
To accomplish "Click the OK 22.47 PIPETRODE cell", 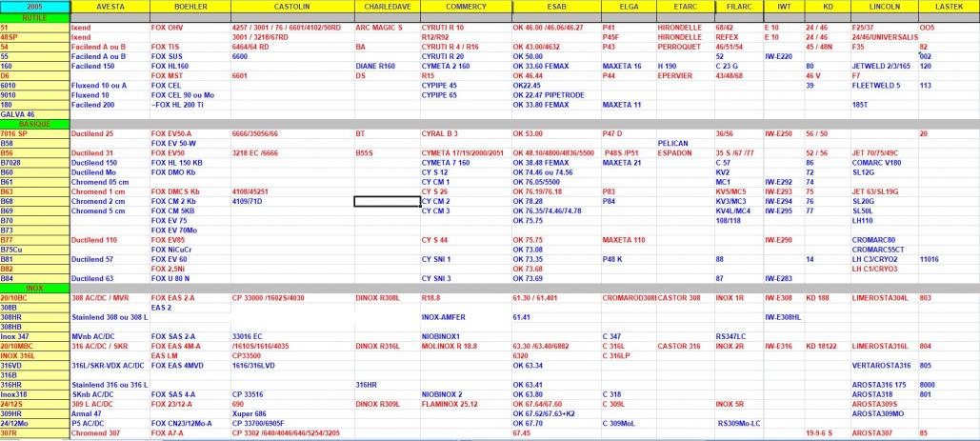I will (x=548, y=95).
